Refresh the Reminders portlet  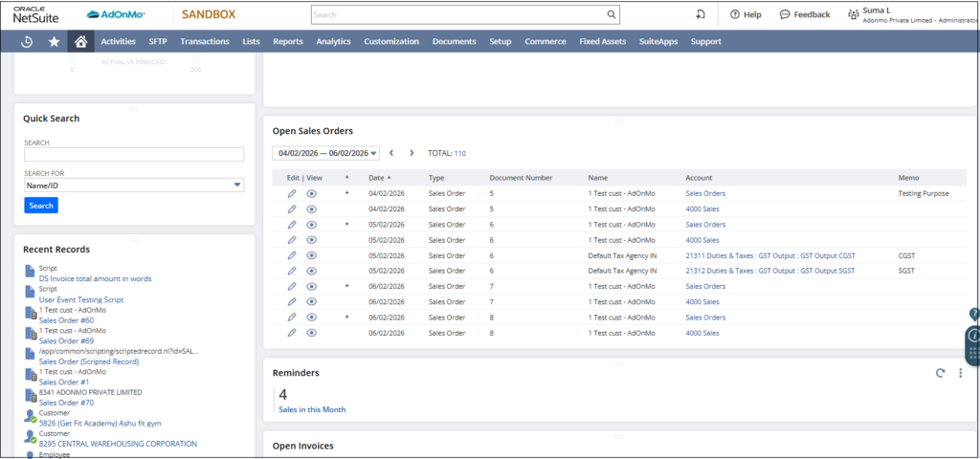[x=940, y=374]
